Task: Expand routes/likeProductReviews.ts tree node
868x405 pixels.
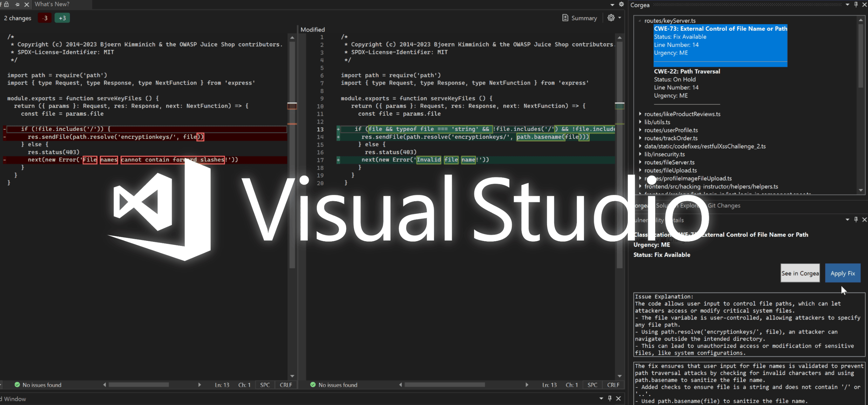Action: [x=640, y=114]
